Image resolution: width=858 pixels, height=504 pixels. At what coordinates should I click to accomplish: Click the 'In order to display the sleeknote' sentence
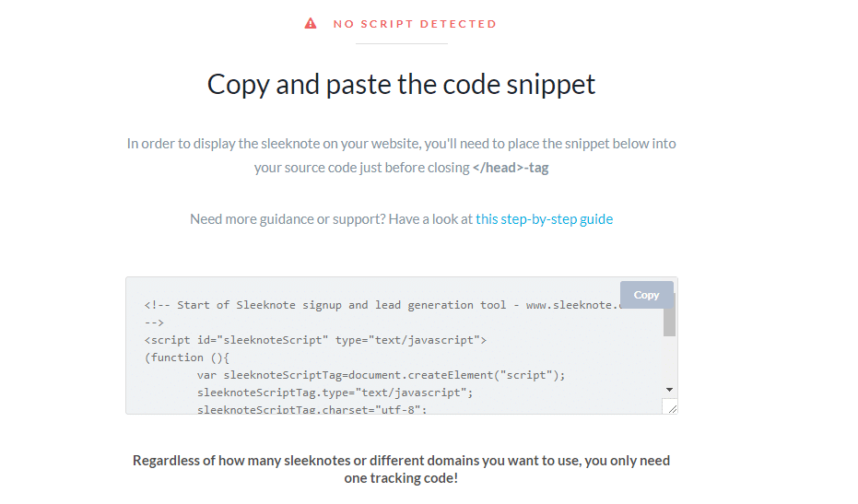click(401, 144)
